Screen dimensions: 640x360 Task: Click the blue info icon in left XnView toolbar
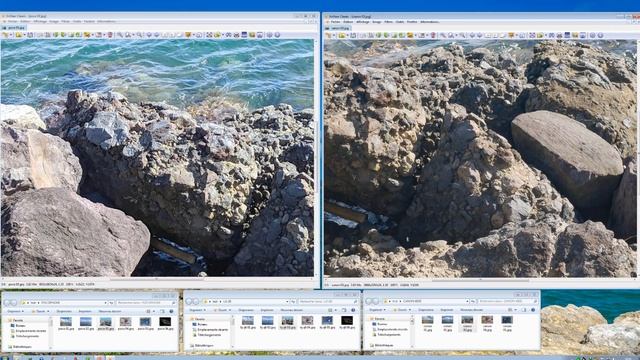[277, 35]
